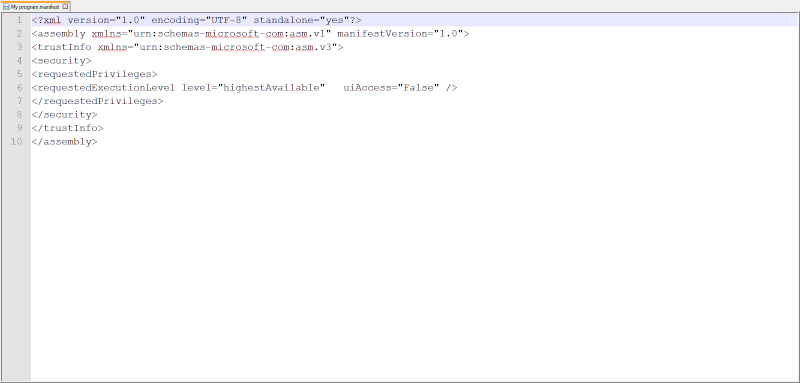Click the opening requestedPrivileges tag on line 5
This screenshot has height=383, width=800.
[94, 74]
